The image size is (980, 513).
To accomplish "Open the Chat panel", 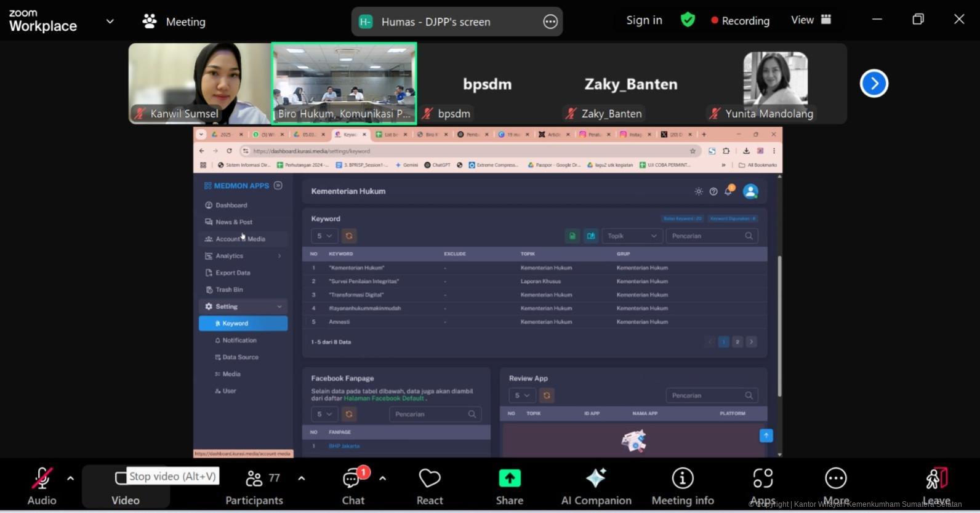I will click(353, 487).
